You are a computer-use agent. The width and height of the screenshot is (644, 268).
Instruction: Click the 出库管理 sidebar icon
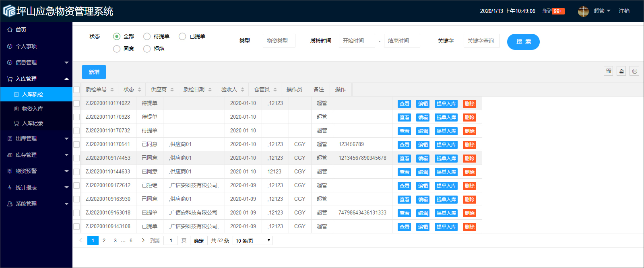click(10, 138)
